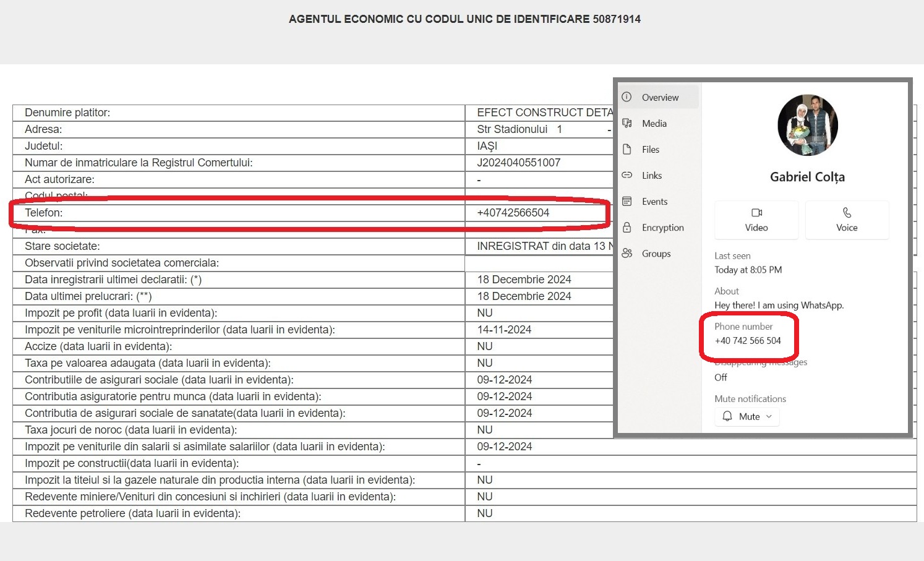The width and height of the screenshot is (924, 561).
Task: Click the 'INREGISTRAT din data 13' status cell
Action: pos(544,246)
